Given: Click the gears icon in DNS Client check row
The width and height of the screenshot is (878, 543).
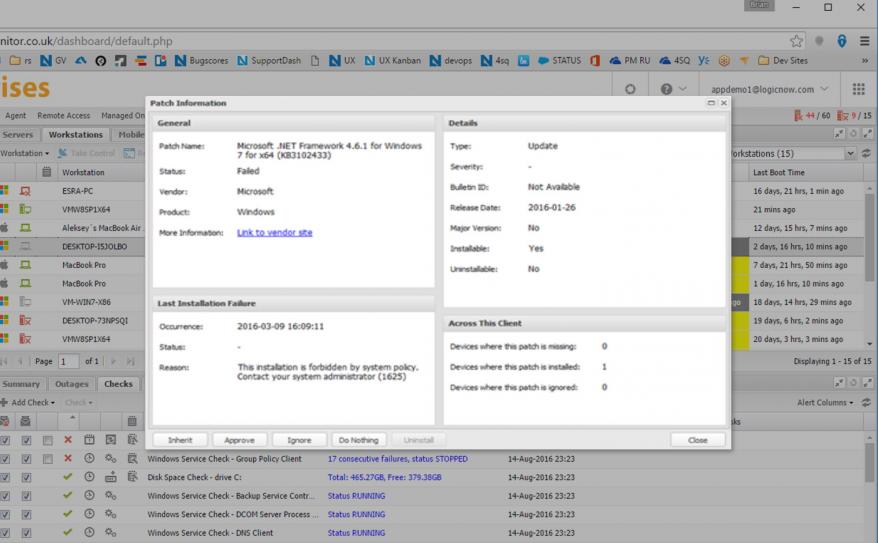Looking at the screenshot, I should [110, 532].
